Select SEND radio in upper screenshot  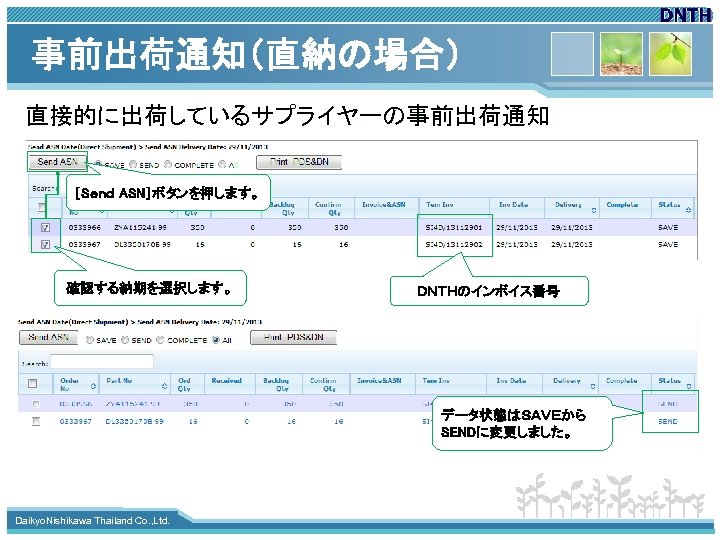(x=133, y=164)
